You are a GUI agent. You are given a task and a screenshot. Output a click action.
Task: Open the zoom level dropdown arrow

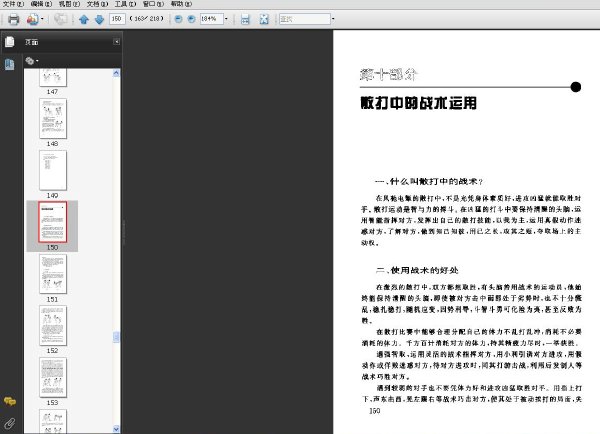pyautogui.click(x=226, y=19)
